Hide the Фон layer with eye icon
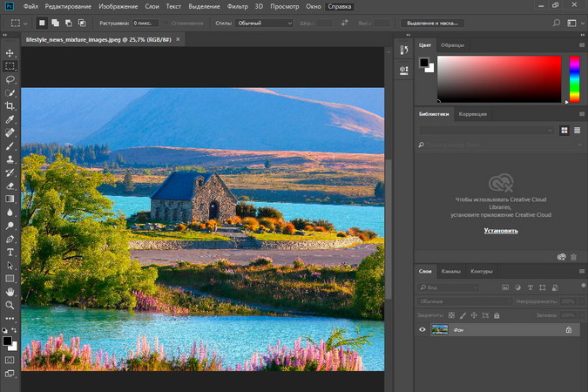The width and height of the screenshot is (588, 392). [x=422, y=330]
